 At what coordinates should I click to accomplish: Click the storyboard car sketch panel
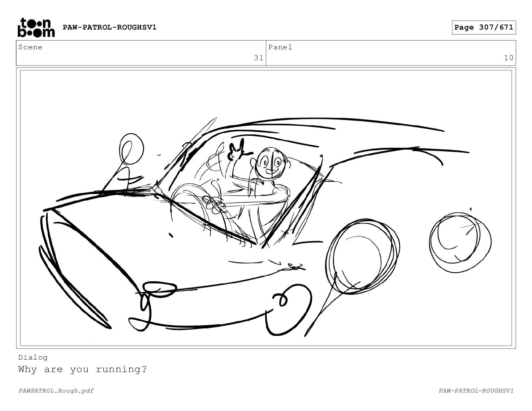tap(266, 208)
